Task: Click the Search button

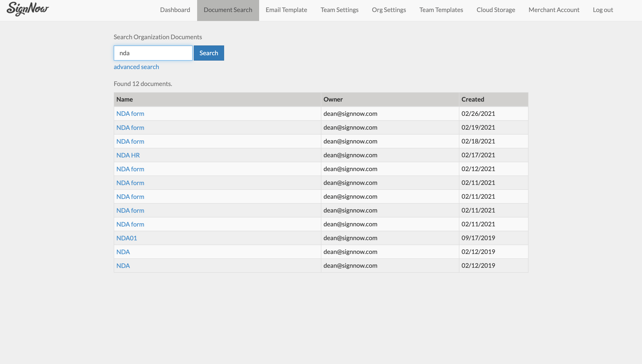Action: [x=208, y=53]
